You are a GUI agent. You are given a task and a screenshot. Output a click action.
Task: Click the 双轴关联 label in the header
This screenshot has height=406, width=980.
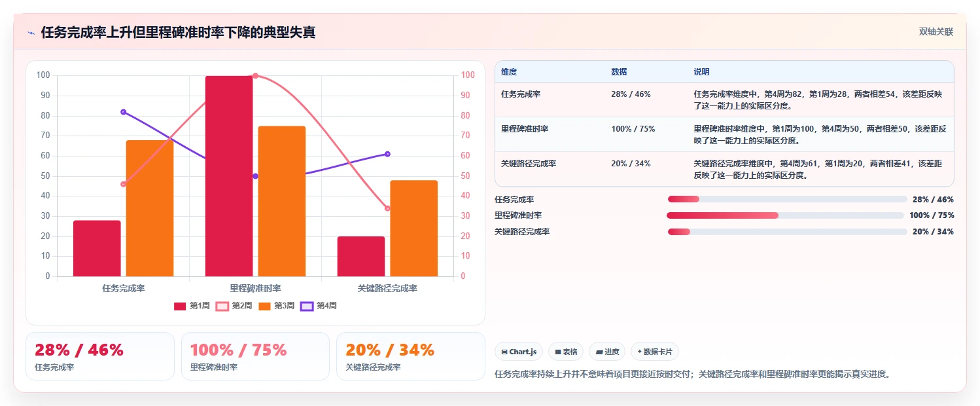coord(936,32)
